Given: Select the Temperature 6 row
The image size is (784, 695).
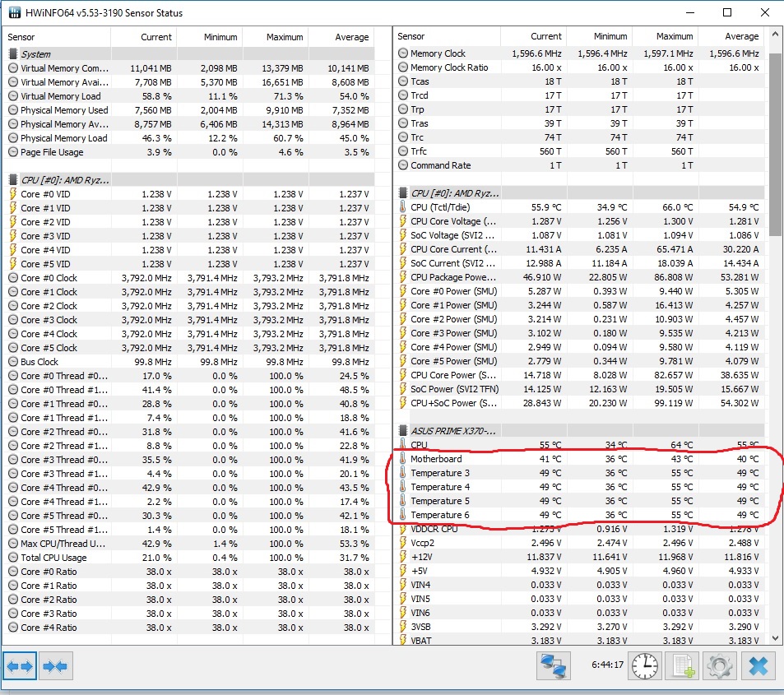Looking at the screenshot, I should pyautogui.click(x=579, y=515).
